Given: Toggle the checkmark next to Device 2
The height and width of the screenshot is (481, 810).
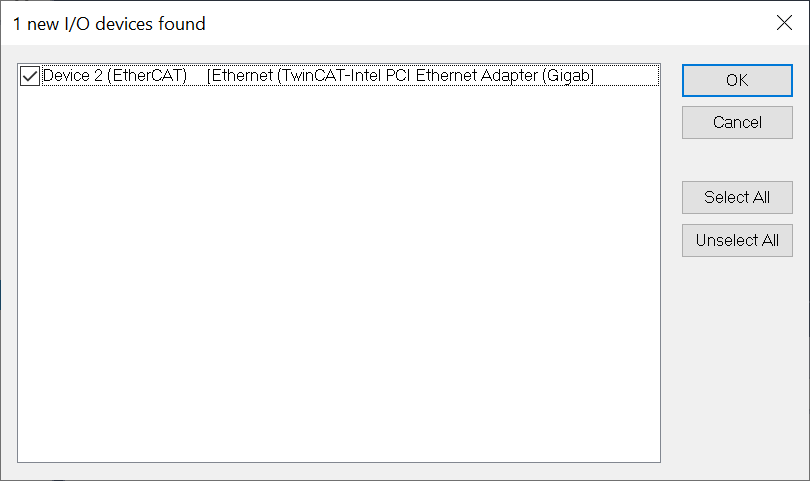Looking at the screenshot, I should tap(29, 76).
